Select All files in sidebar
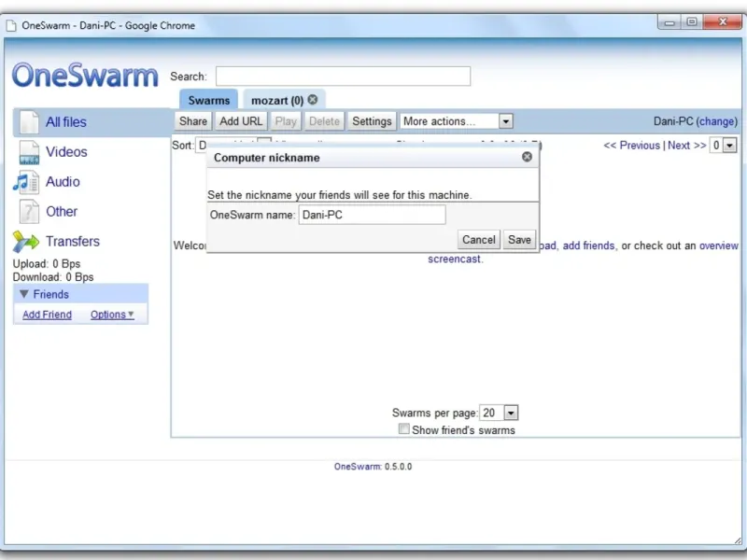 coord(65,122)
